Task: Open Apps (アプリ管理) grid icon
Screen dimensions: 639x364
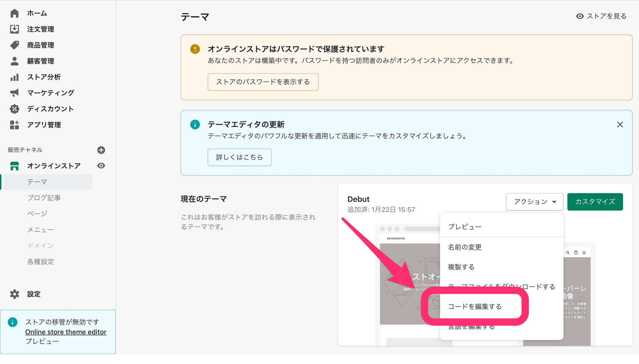Action: tap(14, 125)
